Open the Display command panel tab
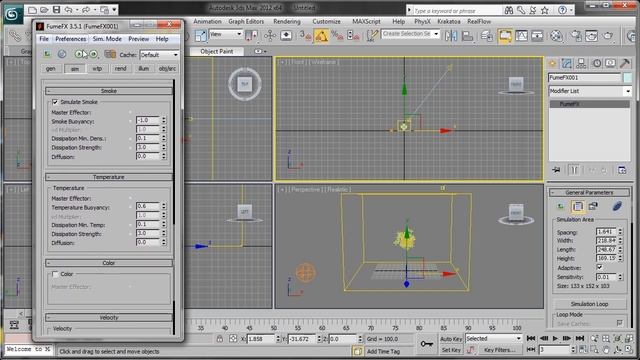The height and width of the screenshot is (360, 640). (611, 63)
